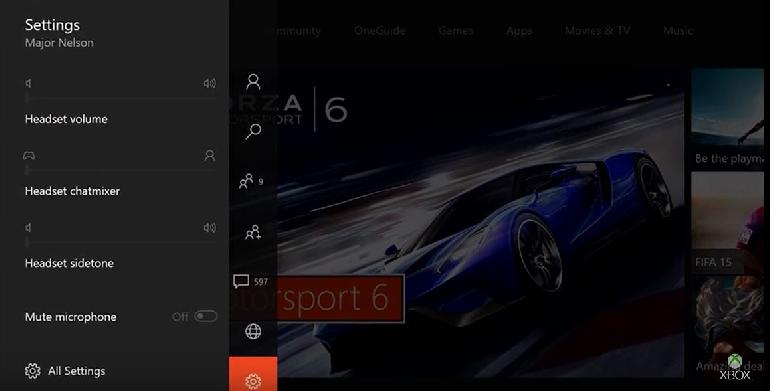Open the Music tab

tap(678, 31)
